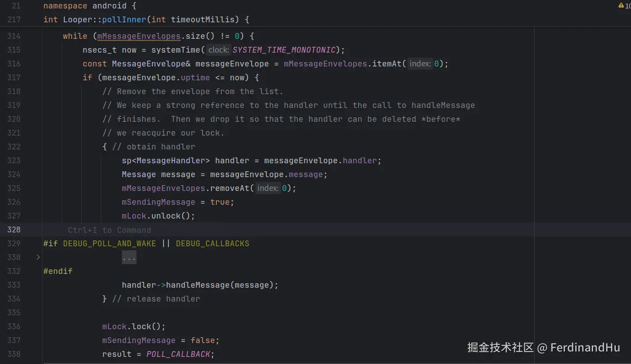
Task: Place cursor on 'size()' in while condition
Action: point(200,36)
